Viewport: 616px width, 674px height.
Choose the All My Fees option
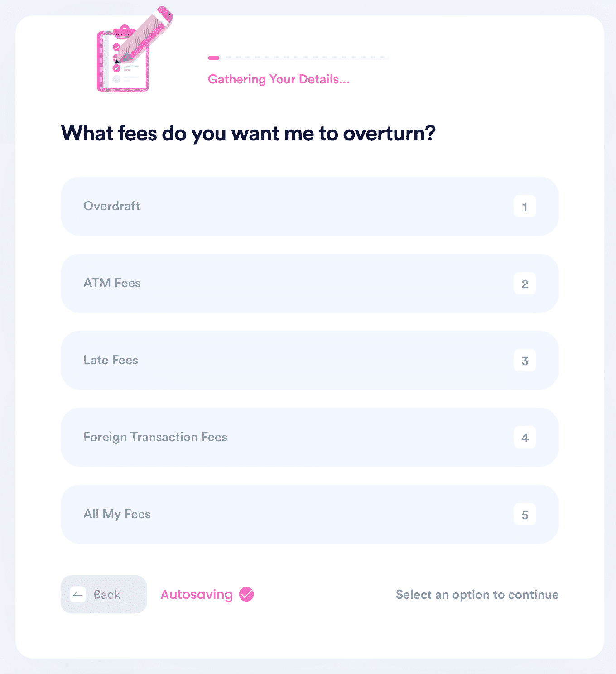pyautogui.click(x=309, y=515)
